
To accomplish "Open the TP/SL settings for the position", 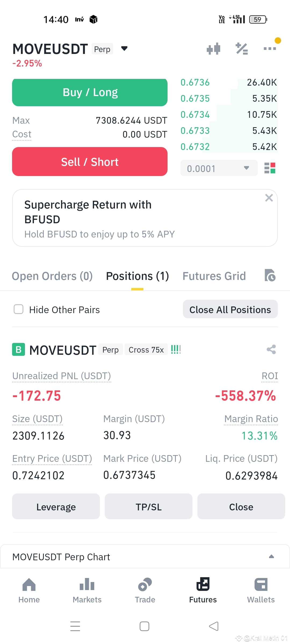I will coord(148,507).
